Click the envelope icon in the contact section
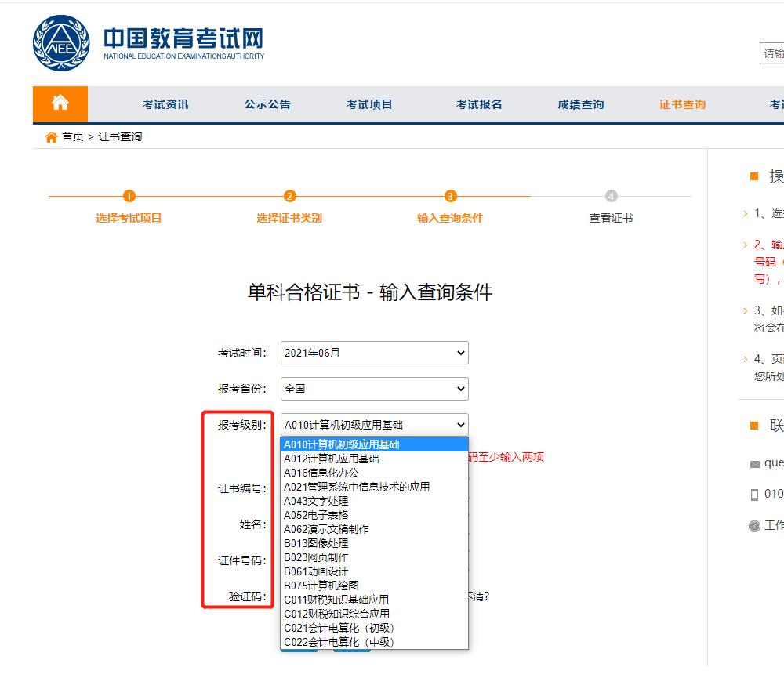This screenshot has width=784, height=678. click(x=756, y=464)
